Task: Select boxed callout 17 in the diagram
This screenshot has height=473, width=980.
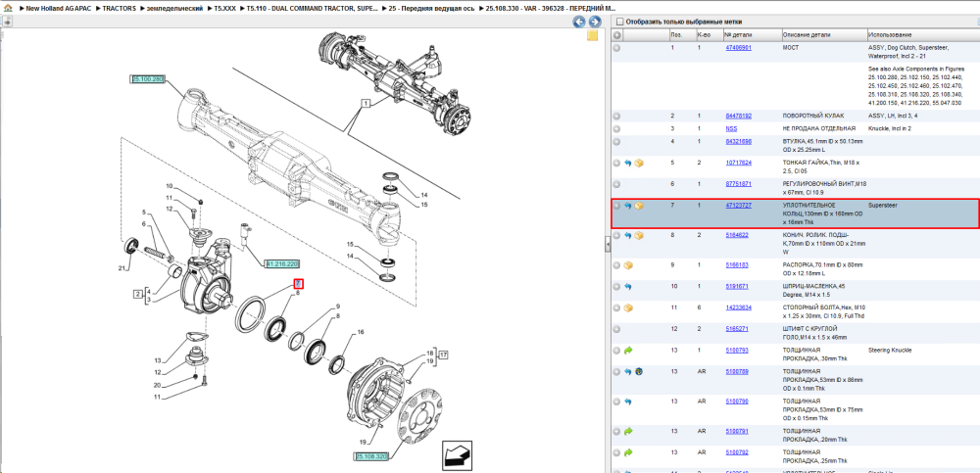Action: [x=443, y=355]
